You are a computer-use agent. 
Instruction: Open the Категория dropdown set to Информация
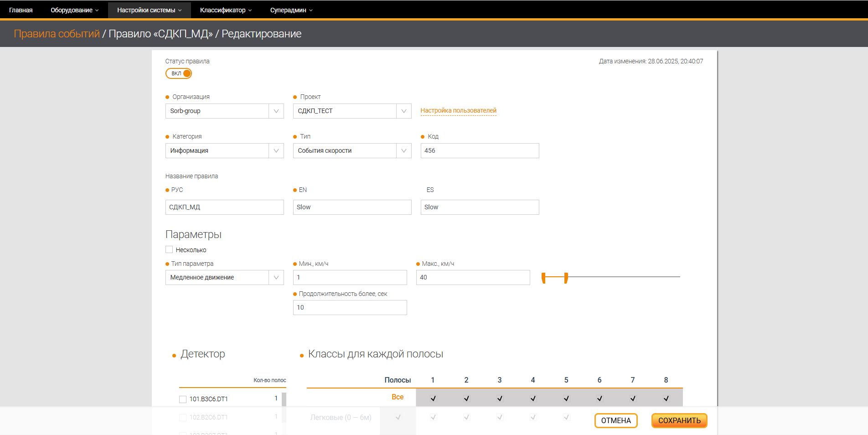click(276, 150)
